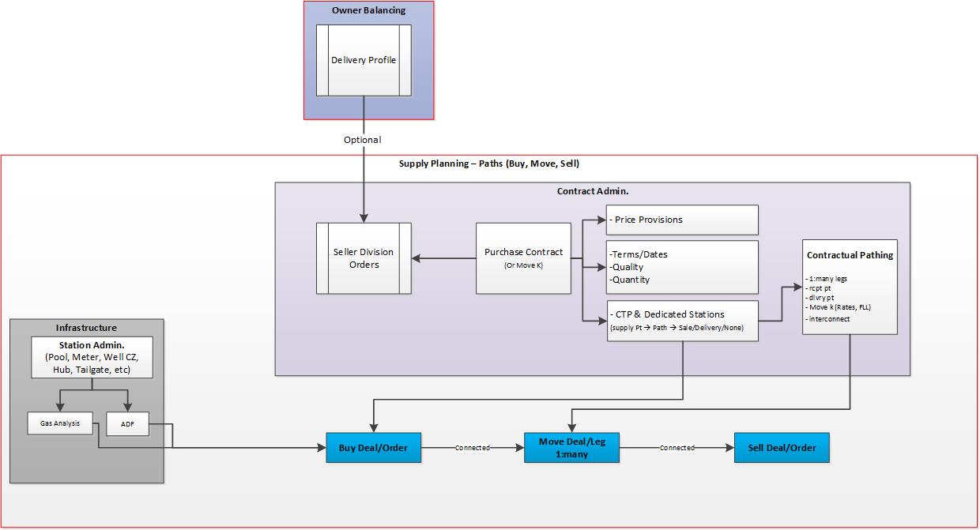Click the Infrastructure container title

click(86, 328)
